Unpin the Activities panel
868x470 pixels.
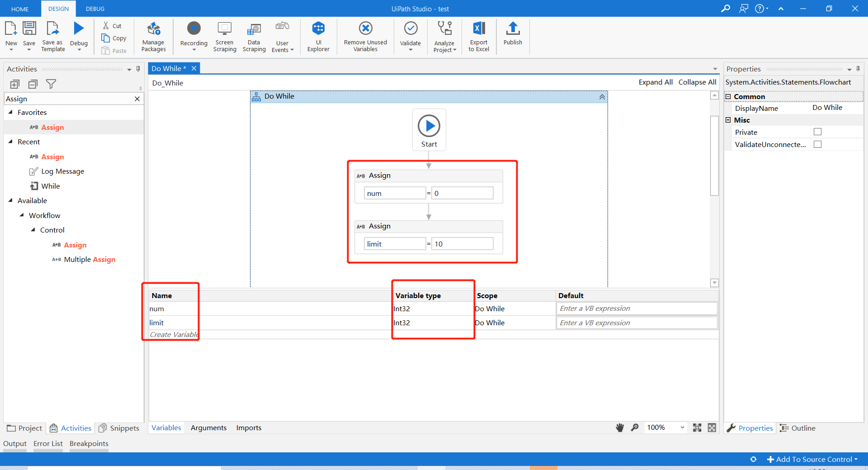click(x=138, y=69)
